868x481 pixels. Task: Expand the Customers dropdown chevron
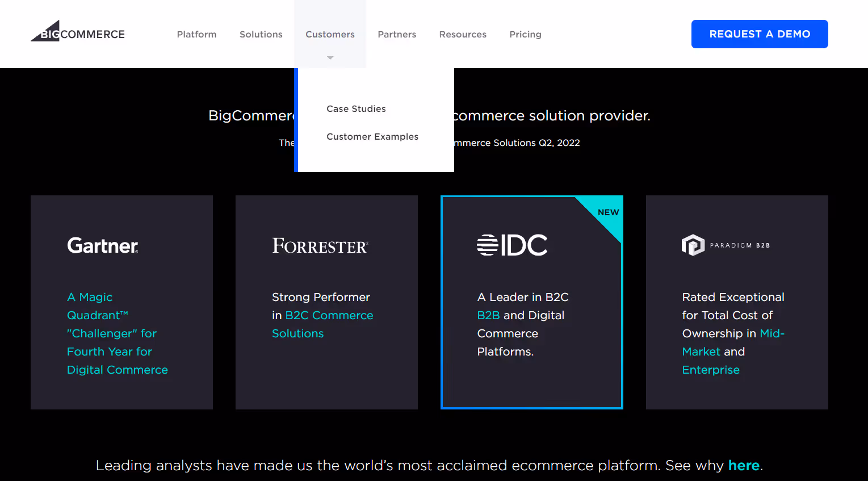330,57
